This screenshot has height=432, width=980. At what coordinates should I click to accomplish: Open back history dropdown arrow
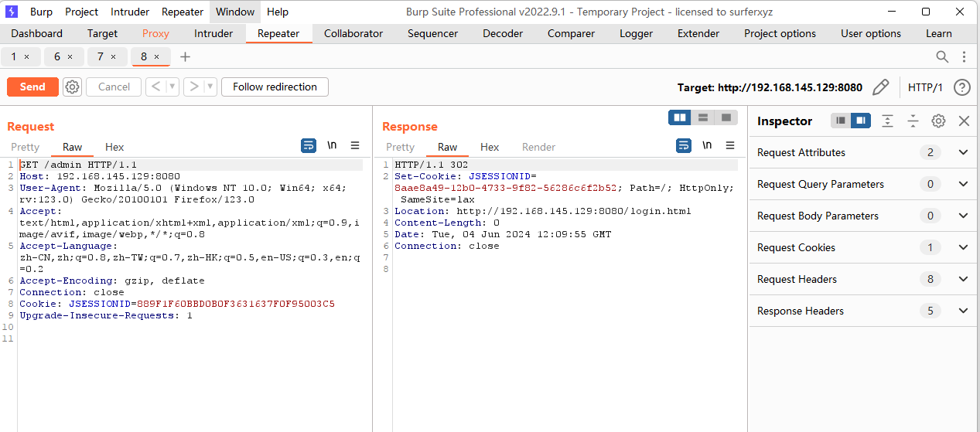click(x=172, y=87)
